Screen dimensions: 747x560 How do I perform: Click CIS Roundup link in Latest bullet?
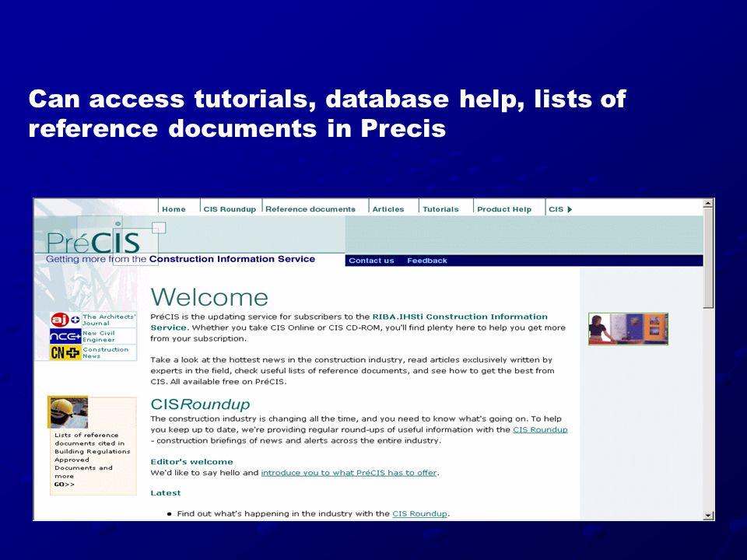tap(419, 514)
